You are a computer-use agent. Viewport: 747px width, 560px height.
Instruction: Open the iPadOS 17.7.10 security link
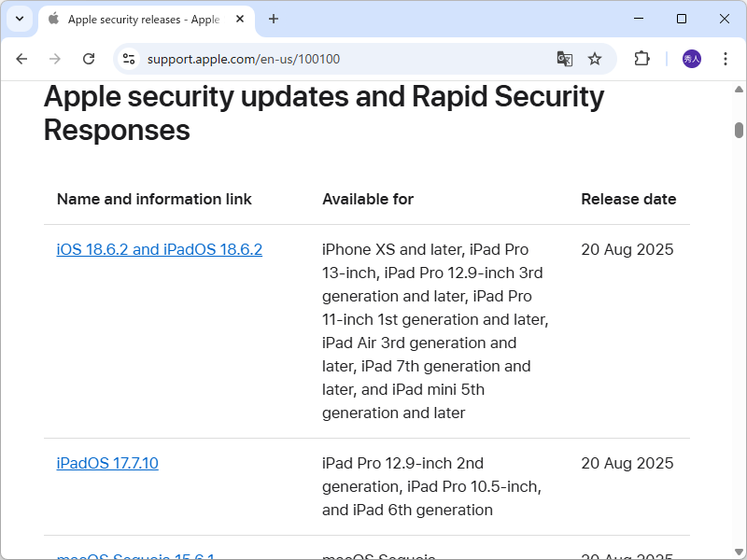(x=107, y=463)
